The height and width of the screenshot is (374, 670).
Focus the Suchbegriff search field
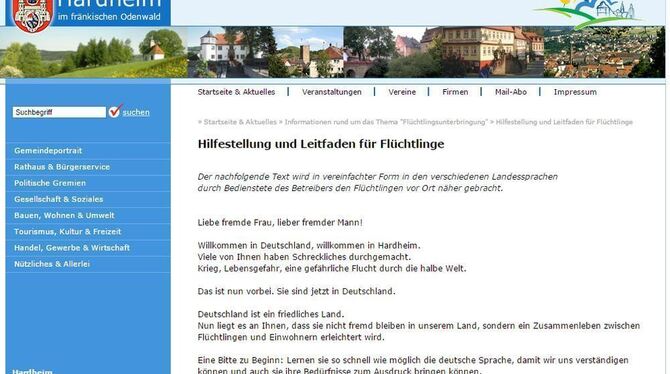[x=59, y=112]
